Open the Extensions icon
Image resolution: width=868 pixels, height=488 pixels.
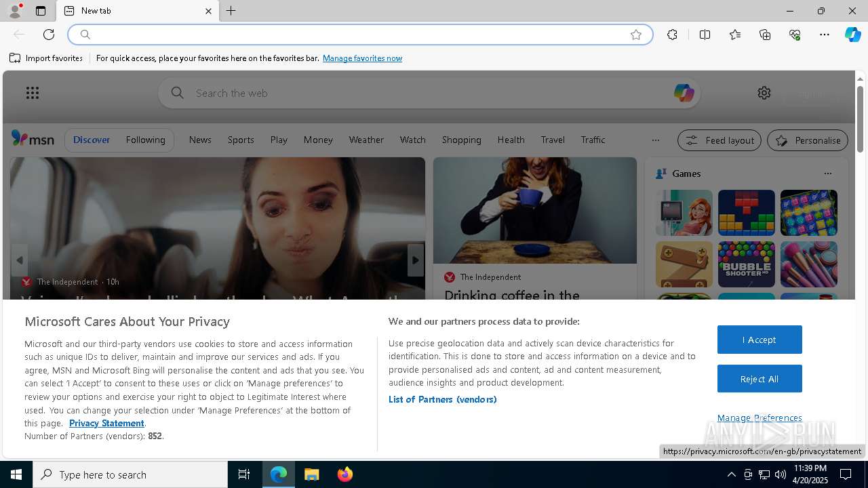672,35
